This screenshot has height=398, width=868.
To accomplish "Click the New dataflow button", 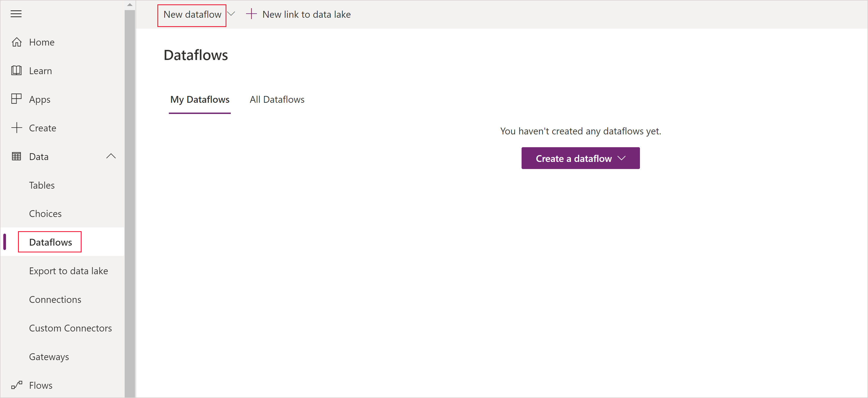I will 194,14.
